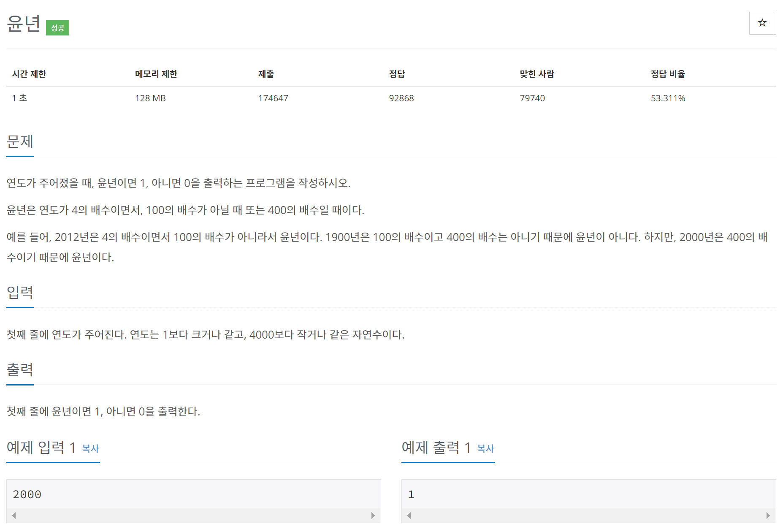Click the 예제 출력 1 heading
783x532 pixels.
[x=436, y=447]
